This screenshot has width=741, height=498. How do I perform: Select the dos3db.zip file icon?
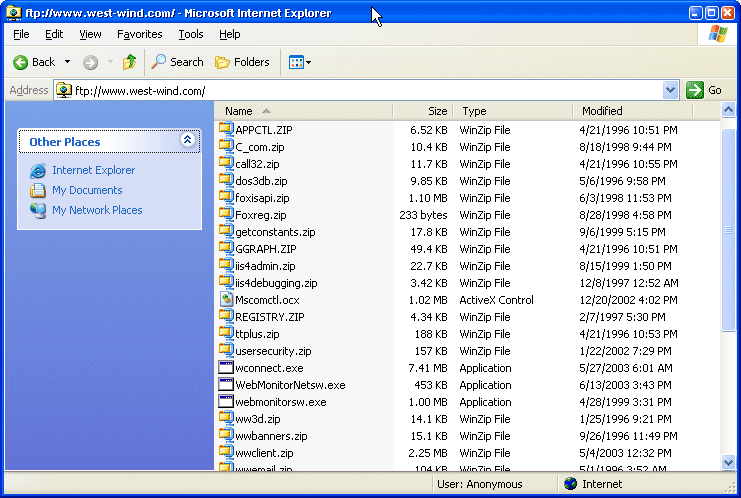click(x=226, y=180)
